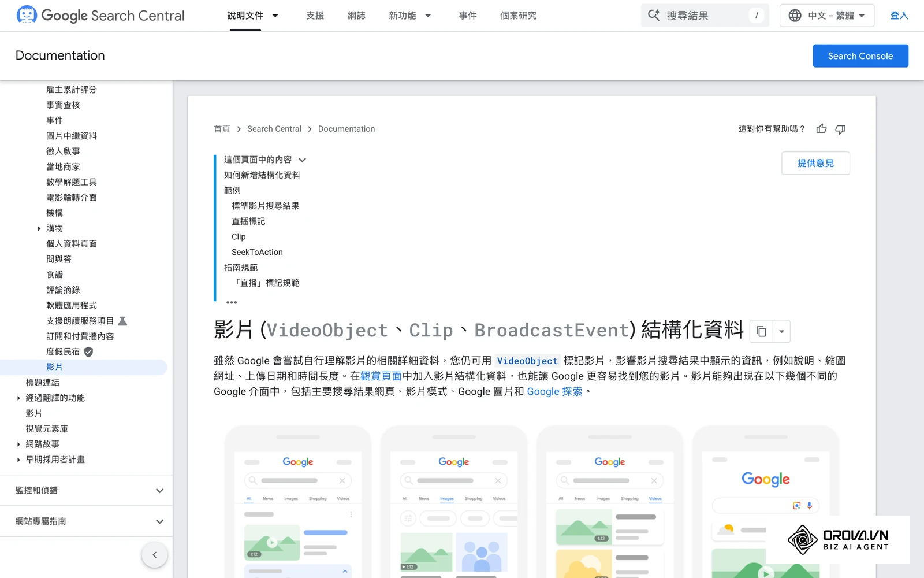Screen dimensions: 924x578
Task: Expand the 購物 tree item arrow
Action: tap(39, 228)
